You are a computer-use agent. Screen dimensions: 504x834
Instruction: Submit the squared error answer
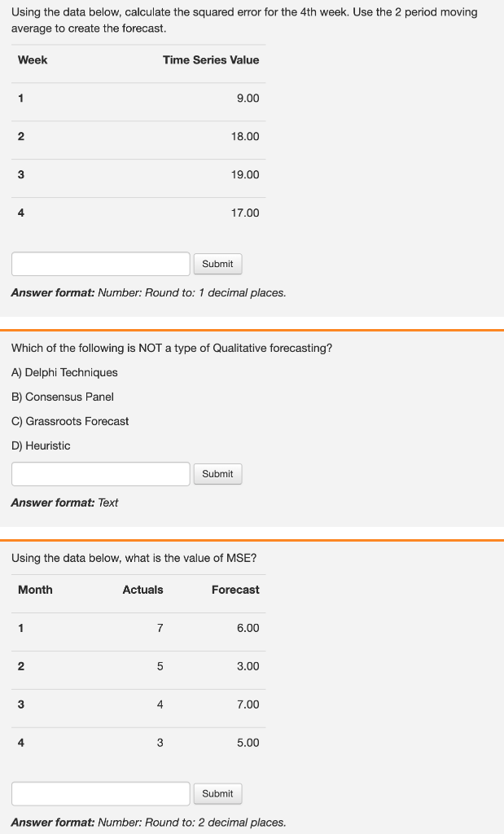click(x=217, y=263)
